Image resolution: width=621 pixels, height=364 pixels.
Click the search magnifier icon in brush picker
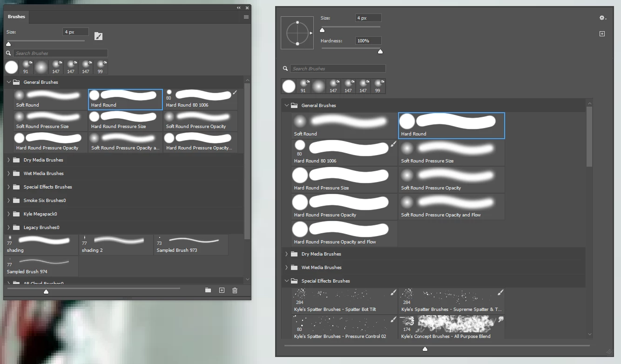(x=285, y=68)
